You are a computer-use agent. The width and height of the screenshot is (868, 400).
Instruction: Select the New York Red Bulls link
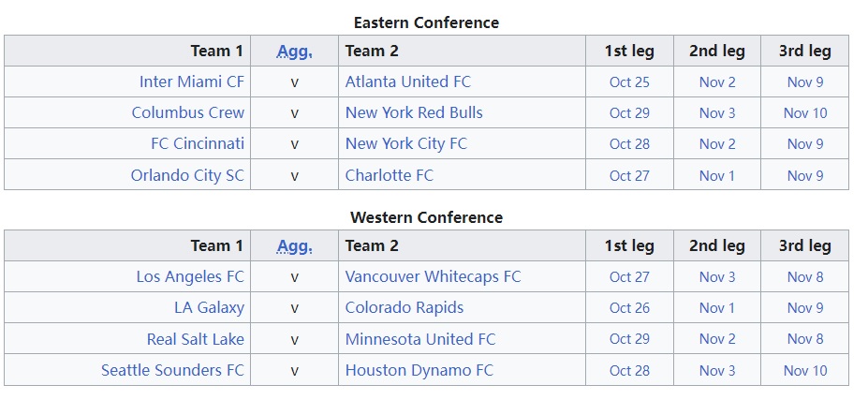pyautogui.click(x=414, y=112)
